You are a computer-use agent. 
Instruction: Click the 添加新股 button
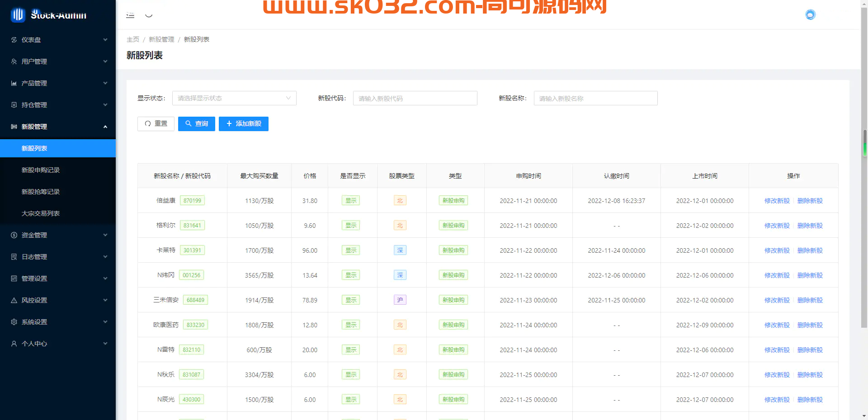[x=244, y=123]
